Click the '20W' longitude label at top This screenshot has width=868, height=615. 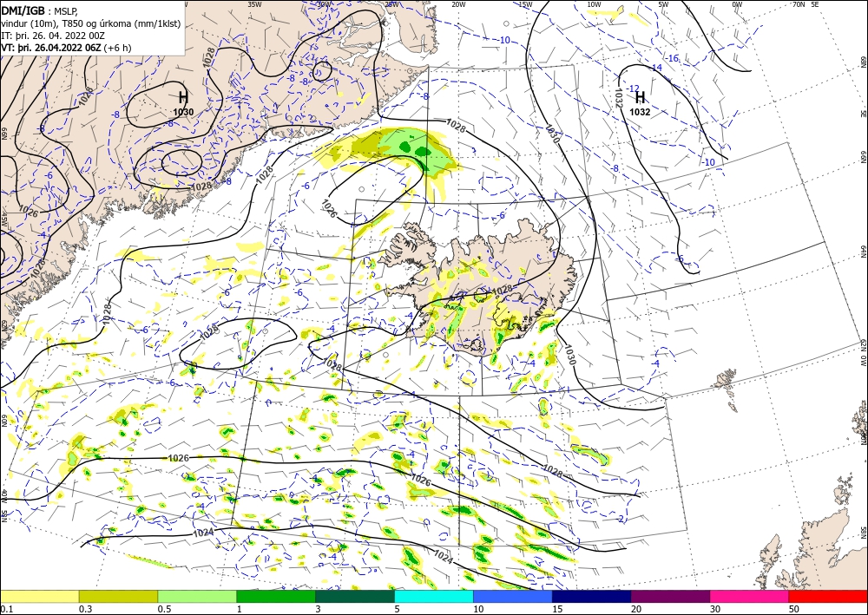(x=457, y=3)
